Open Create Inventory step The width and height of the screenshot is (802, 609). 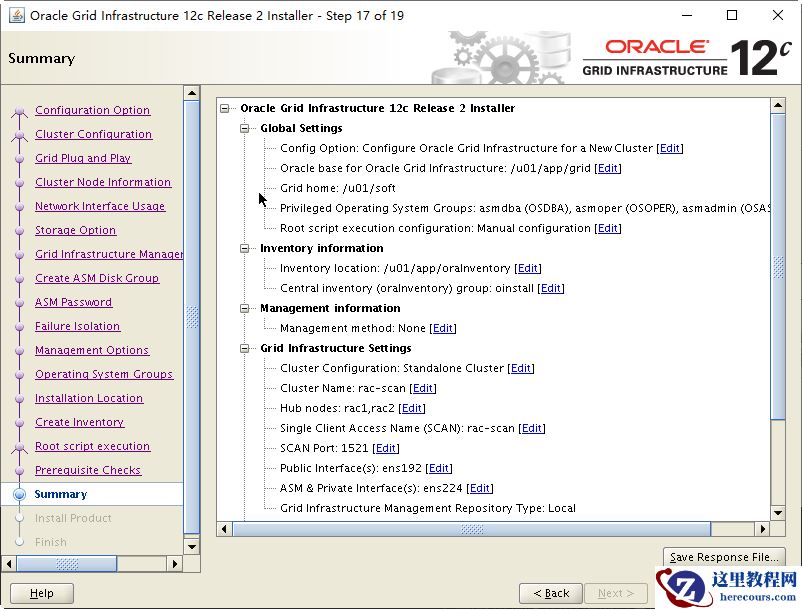click(x=80, y=422)
